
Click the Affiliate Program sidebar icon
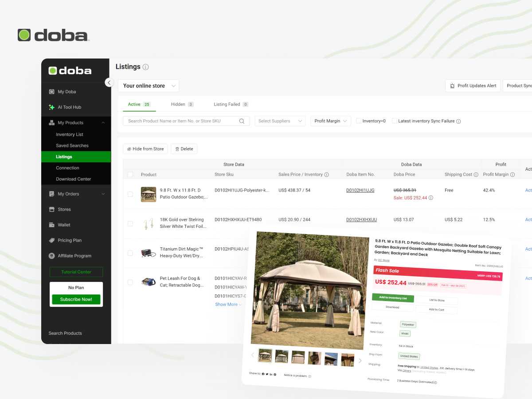[x=52, y=256]
